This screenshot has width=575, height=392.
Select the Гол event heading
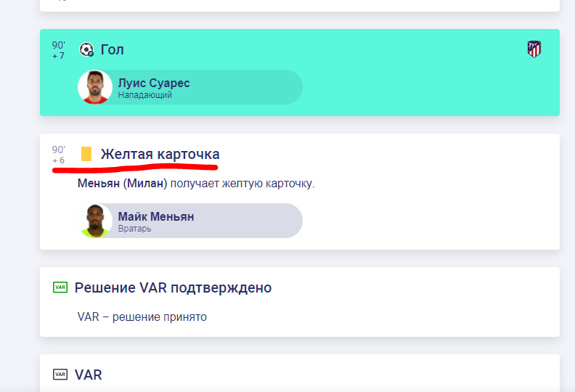[113, 49]
